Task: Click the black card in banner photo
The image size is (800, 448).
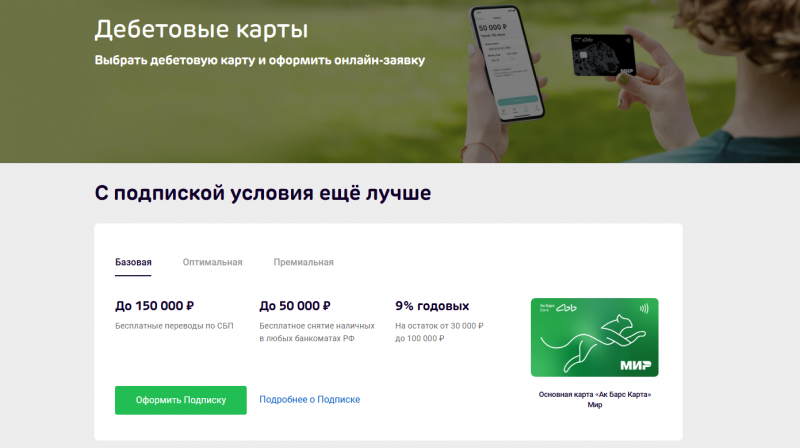Action: pyautogui.click(x=603, y=55)
